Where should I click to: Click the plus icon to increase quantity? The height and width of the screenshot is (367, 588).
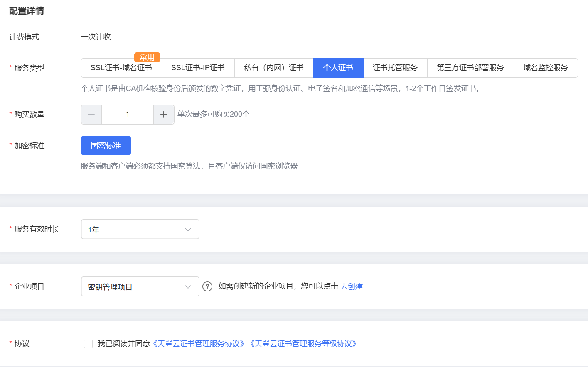164,115
